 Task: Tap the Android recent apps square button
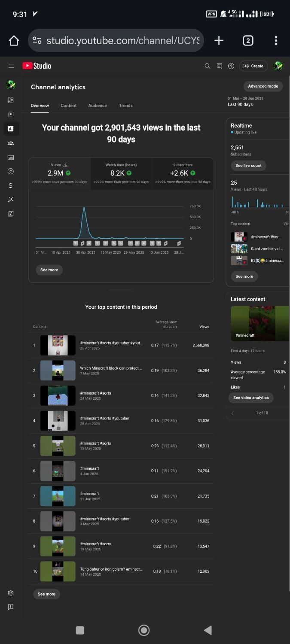point(80,630)
